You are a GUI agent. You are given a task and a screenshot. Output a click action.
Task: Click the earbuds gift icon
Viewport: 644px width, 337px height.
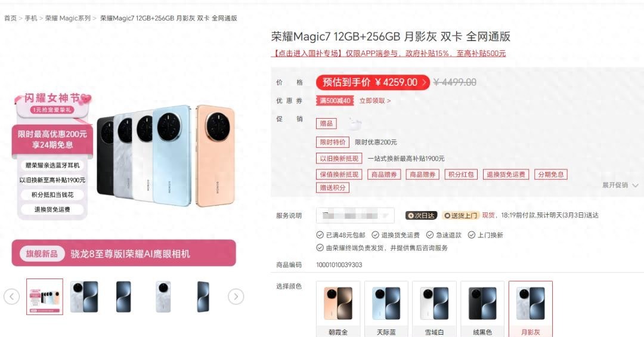(353, 122)
